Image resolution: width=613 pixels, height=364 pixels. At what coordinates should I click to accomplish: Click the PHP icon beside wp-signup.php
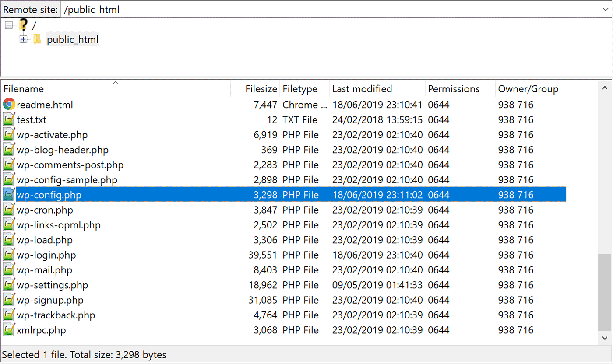[x=9, y=300]
